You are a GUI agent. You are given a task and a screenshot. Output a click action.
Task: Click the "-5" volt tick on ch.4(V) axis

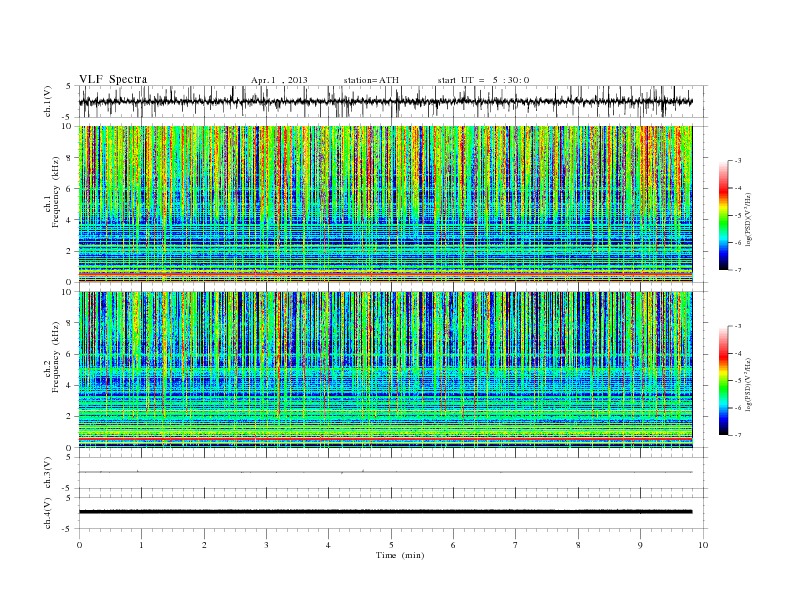tap(68, 529)
